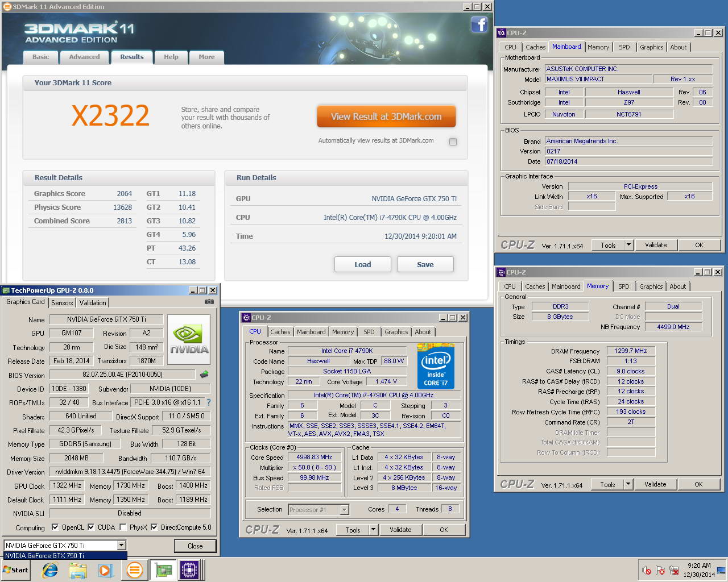Click the DRAM Frequency value 1299.7 MHz

(631, 351)
